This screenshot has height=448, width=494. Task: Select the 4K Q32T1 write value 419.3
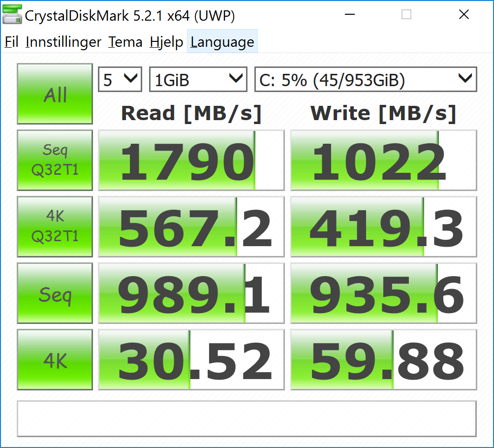383,226
